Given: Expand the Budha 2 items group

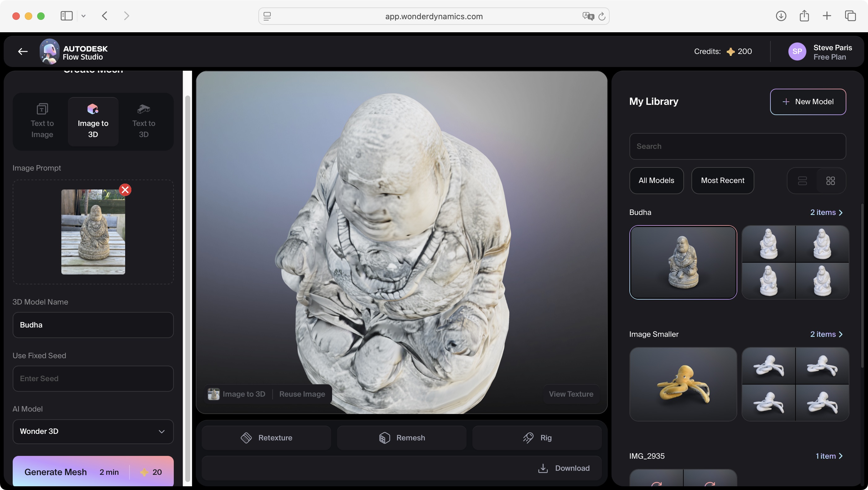Looking at the screenshot, I should 826,212.
